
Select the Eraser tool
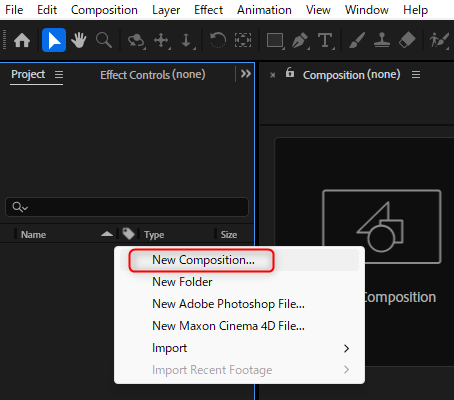point(407,40)
